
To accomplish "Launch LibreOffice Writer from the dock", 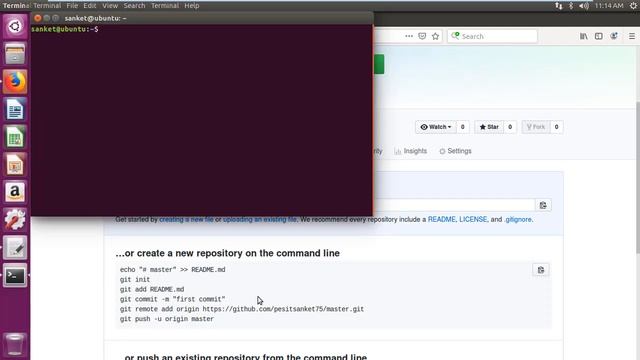I will pyautogui.click(x=15, y=109).
